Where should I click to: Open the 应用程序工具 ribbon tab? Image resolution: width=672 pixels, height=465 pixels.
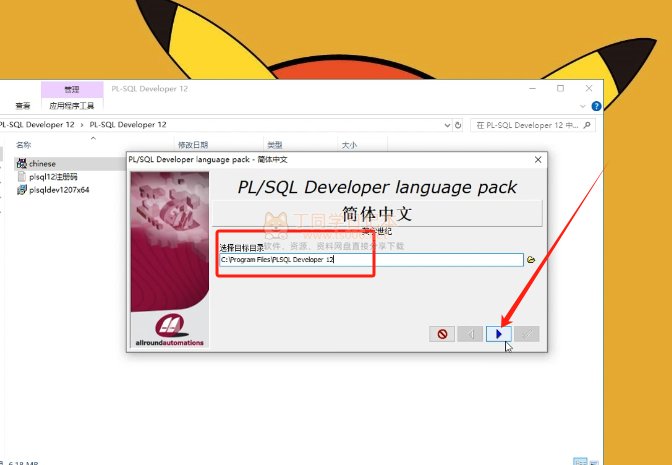(72, 105)
